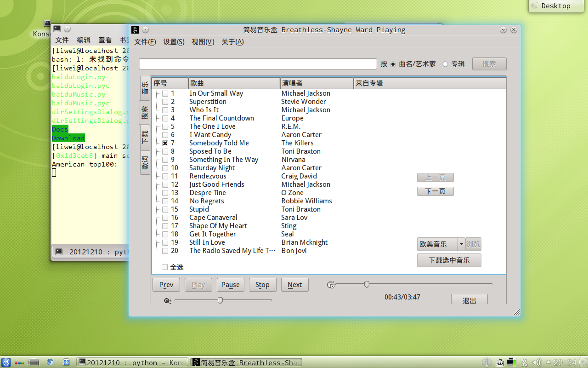This screenshot has width=588, height=368.
Task: Check the box for Superstition
Action: click(x=165, y=102)
